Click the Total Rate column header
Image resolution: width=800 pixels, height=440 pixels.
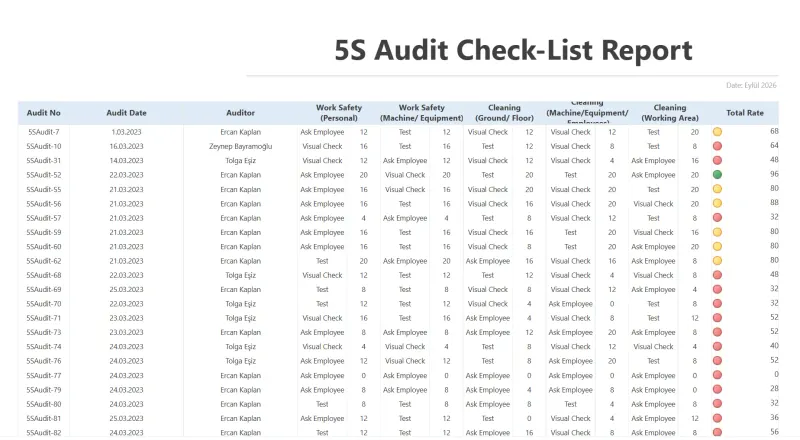coord(745,113)
